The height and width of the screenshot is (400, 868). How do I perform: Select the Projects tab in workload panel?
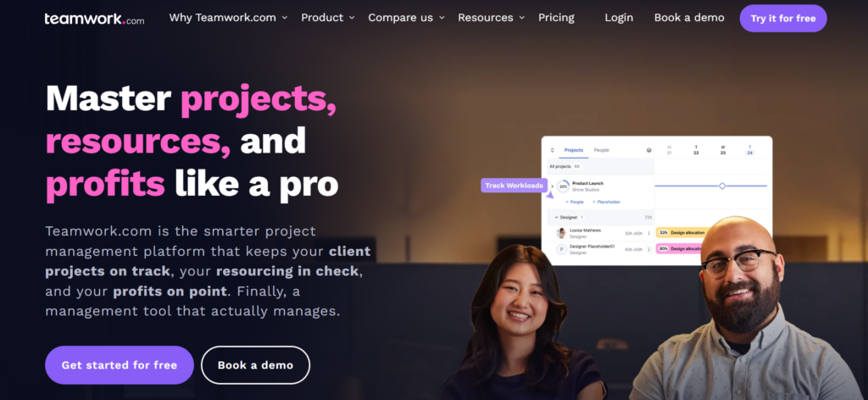click(574, 150)
